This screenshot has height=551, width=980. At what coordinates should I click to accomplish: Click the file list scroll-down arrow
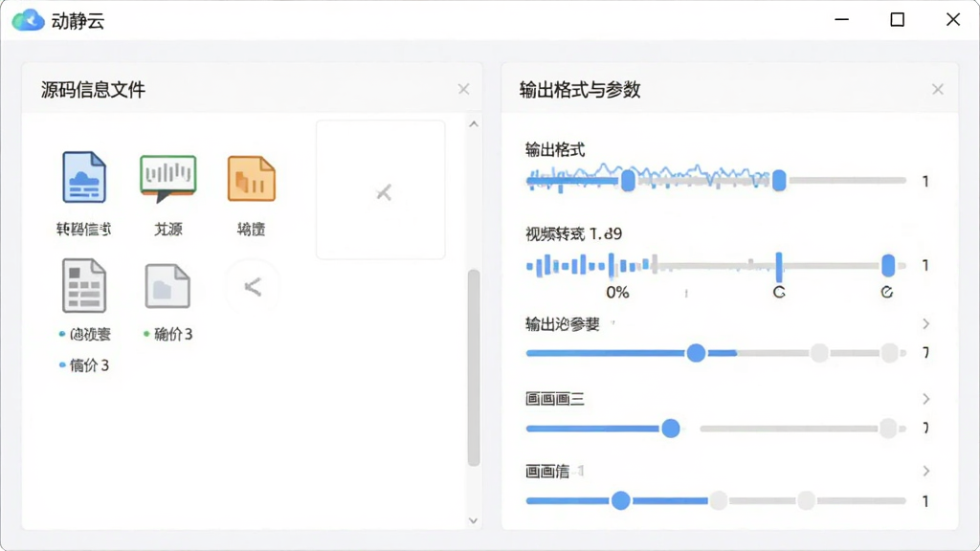point(474,520)
